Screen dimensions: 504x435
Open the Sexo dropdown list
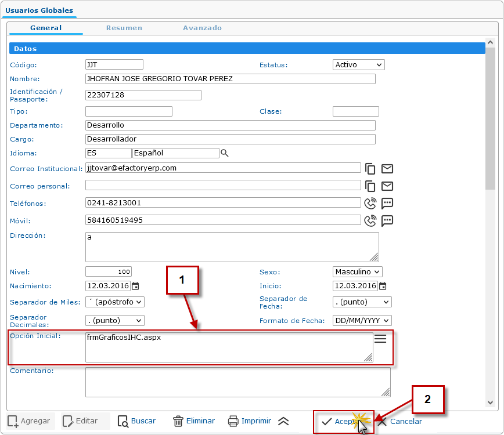click(357, 272)
